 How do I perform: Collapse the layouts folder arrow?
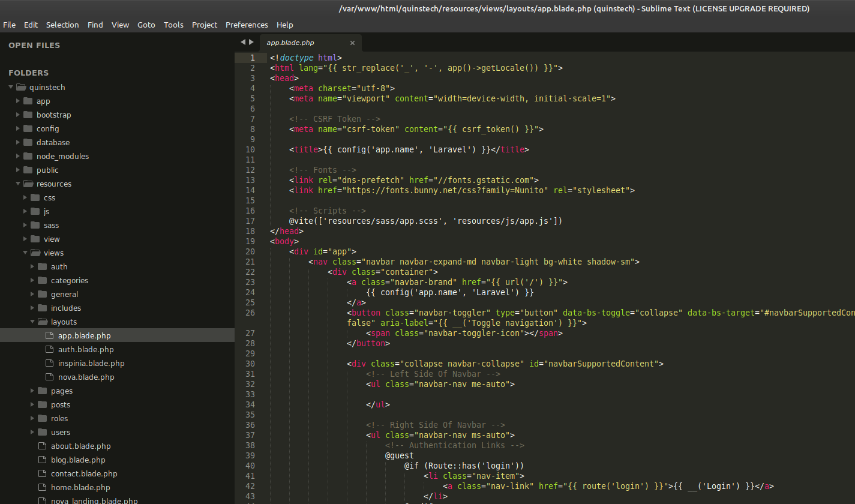click(x=32, y=322)
